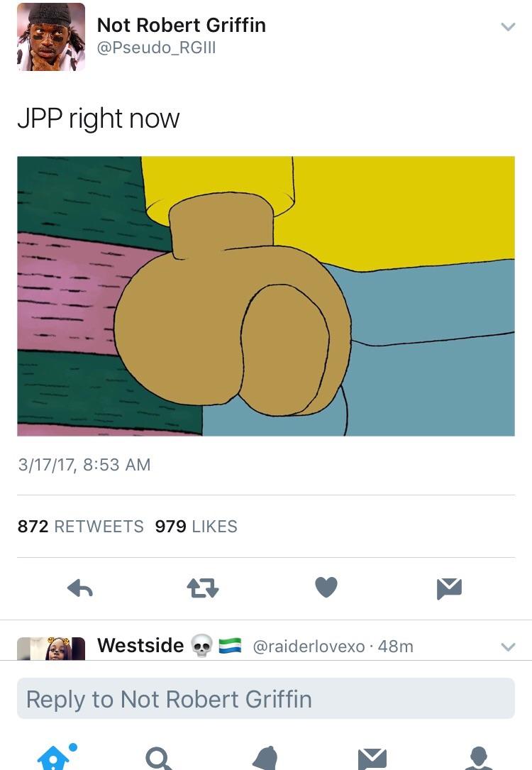Open the Search tab magnifier icon
Viewport: 532px width, 770px height.
coord(159,759)
